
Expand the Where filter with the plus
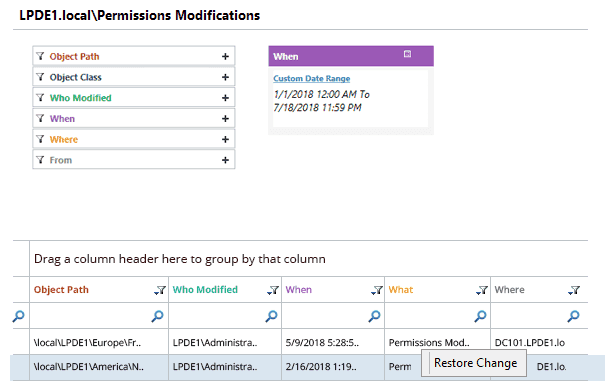(x=225, y=139)
